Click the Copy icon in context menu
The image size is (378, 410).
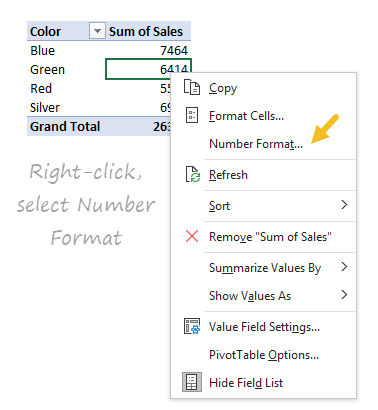[x=192, y=88]
